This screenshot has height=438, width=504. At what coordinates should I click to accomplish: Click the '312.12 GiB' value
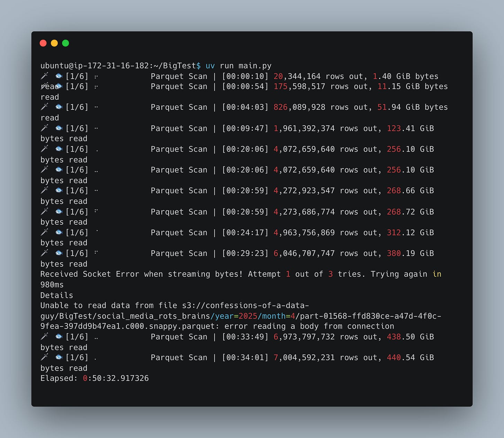[x=411, y=233]
